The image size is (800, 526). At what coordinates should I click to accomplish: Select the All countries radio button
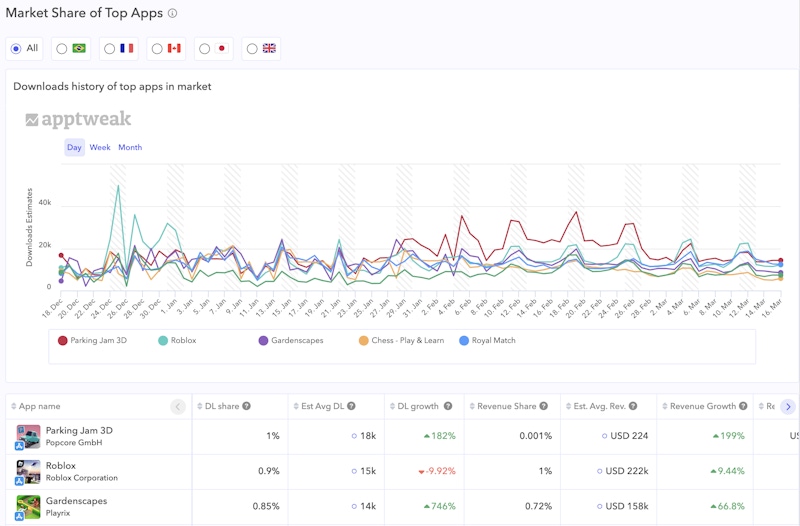(x=16, y=48)
